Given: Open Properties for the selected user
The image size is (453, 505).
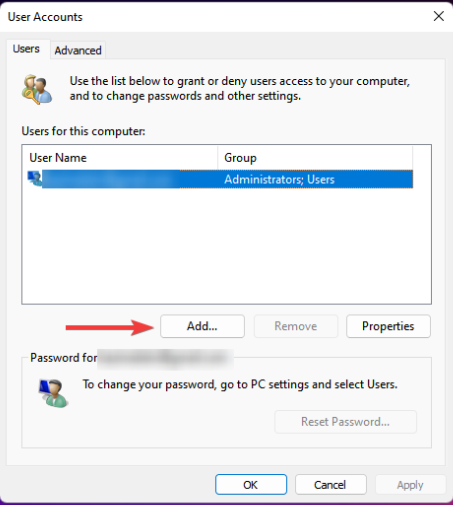Looking at the screenshot, I should [x=388, y=326].
